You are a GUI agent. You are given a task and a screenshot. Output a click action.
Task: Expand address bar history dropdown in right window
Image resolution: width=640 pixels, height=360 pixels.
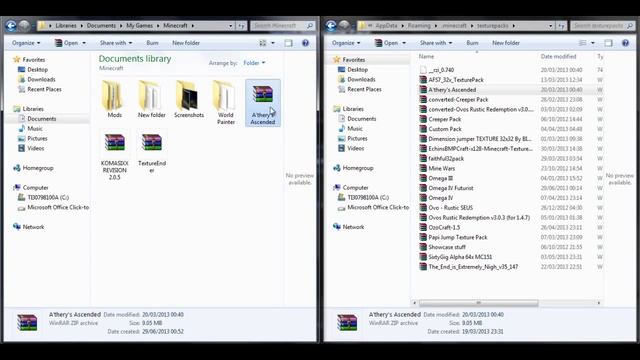550,26
